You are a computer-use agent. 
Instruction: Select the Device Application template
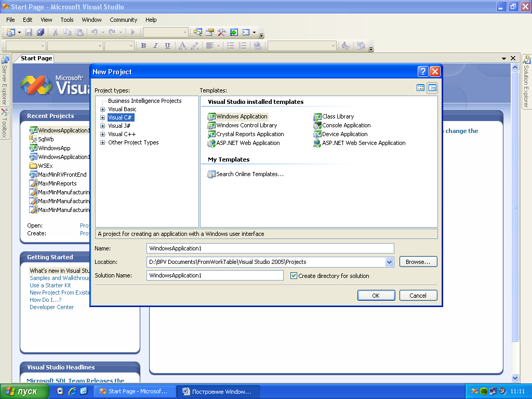point(341,134)
